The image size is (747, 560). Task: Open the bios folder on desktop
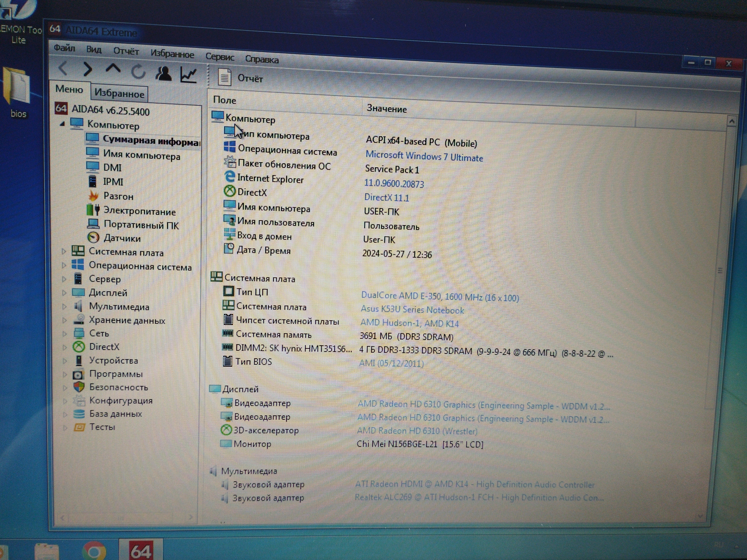coord(17,93)
